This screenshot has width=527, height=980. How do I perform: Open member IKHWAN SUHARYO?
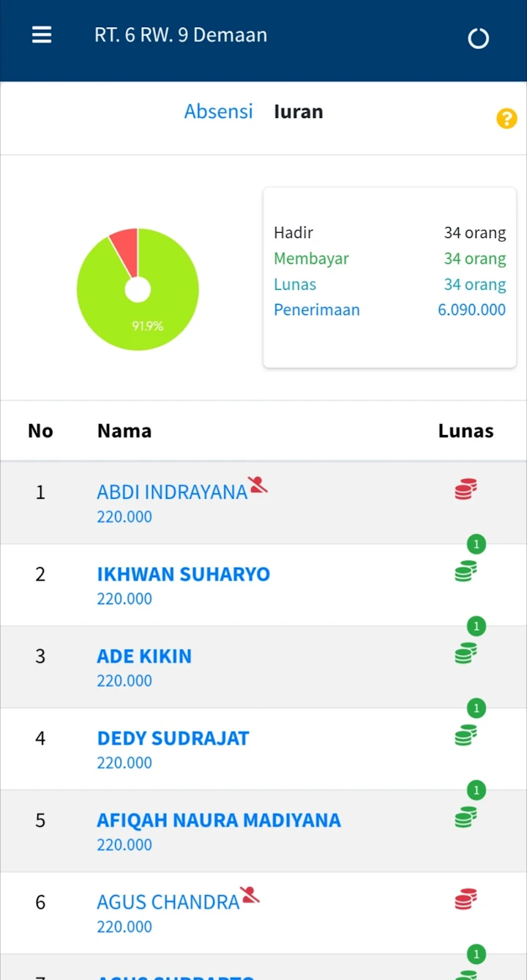point(183,574)
